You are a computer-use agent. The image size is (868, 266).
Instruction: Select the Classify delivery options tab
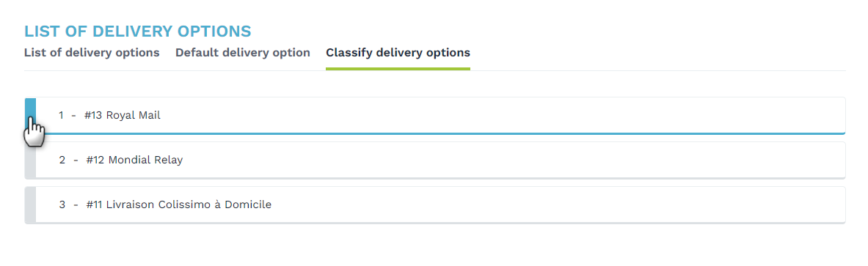398,53
